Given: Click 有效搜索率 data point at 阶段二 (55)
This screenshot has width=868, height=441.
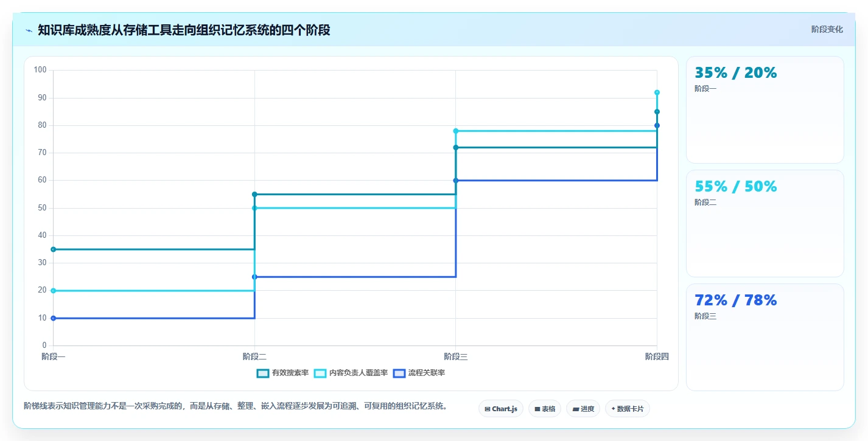Looking at the screenshot, I should (x=254, y=195).
